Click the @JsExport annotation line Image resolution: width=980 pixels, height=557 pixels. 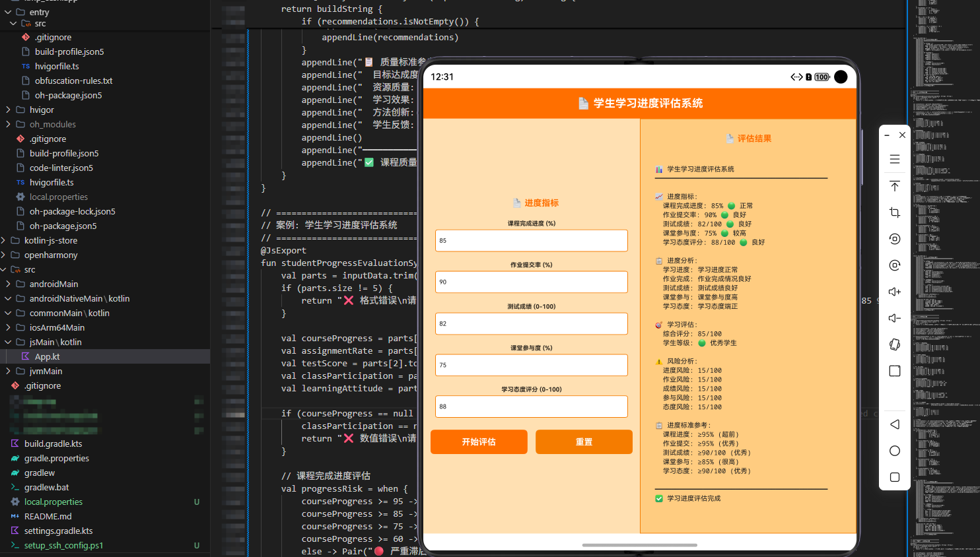283,250
